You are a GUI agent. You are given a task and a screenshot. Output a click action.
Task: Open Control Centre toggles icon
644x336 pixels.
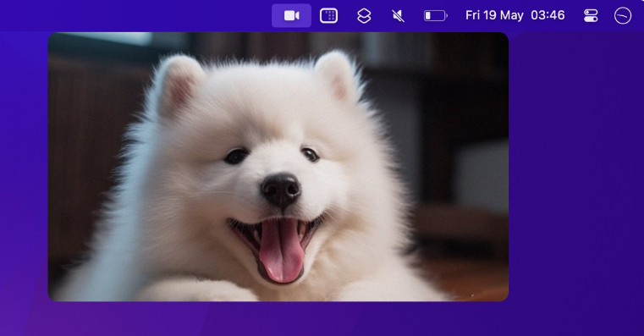tap(591, 16)
